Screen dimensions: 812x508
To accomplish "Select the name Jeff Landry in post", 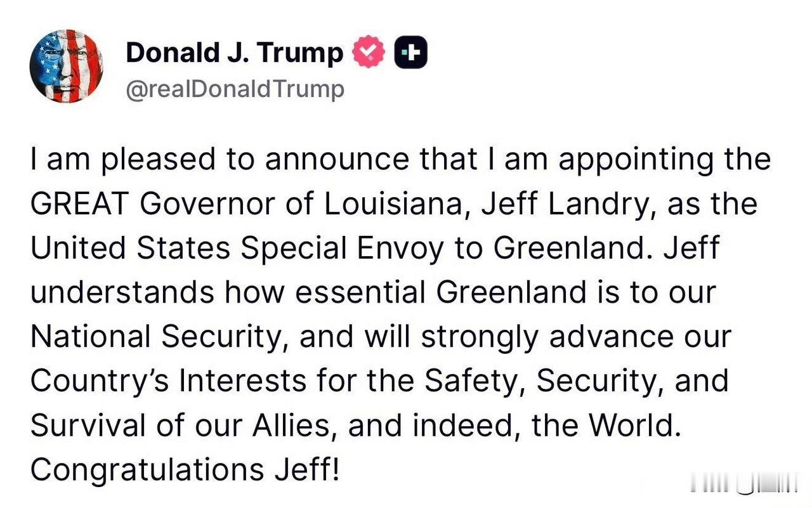I will tap(550, 205).
